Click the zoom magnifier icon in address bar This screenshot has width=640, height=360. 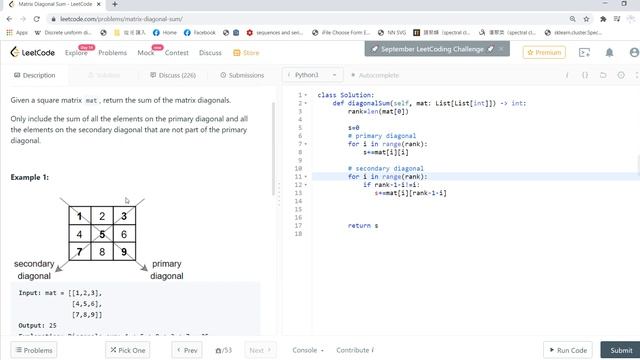[573, 19]
